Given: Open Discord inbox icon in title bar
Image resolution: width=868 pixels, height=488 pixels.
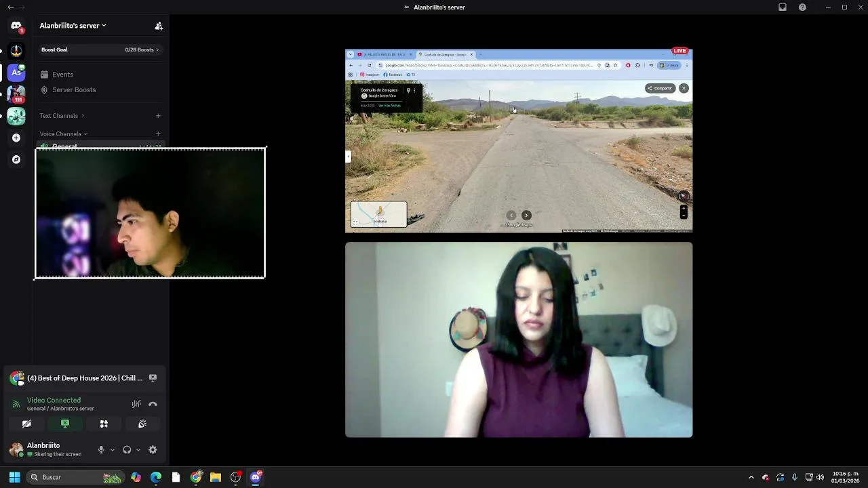Looking at the screenshot, I should (x=783, y=7).
